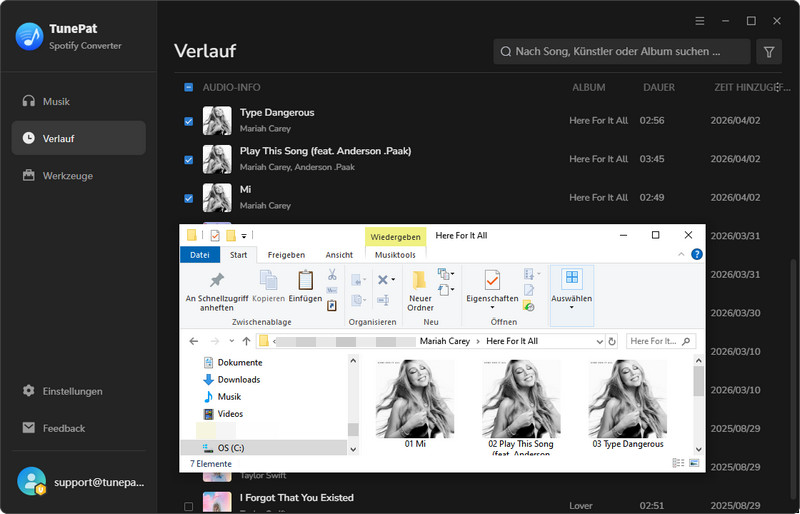The image size is (800, 514).
Task: Click the history icon in Öffnen group
Action: coord(529,306)
